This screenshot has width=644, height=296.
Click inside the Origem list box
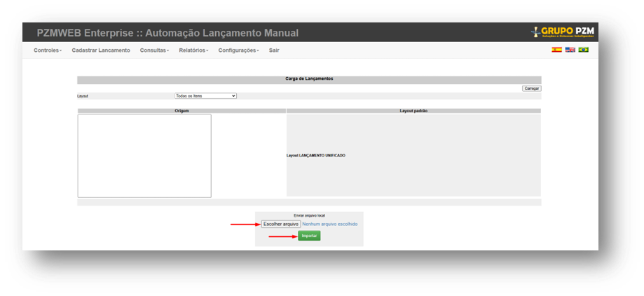click(144, 156)
